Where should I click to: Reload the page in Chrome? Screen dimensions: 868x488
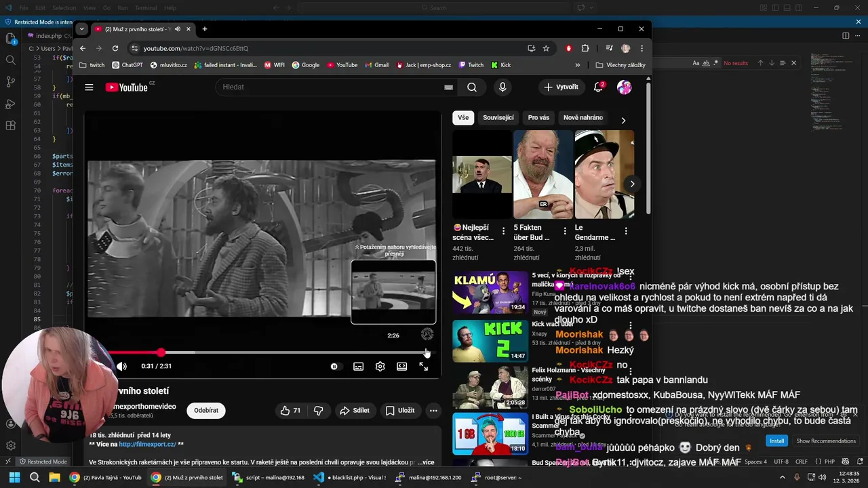[115, 48]
